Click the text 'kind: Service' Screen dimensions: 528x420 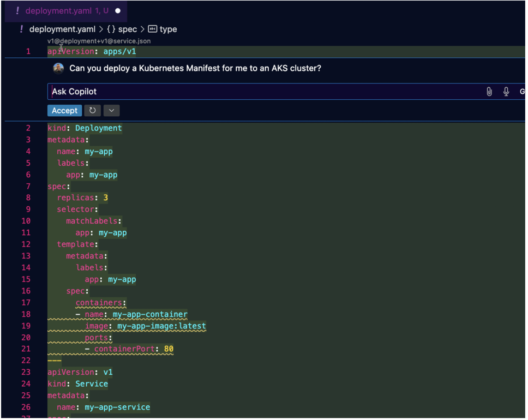(78, 384)
